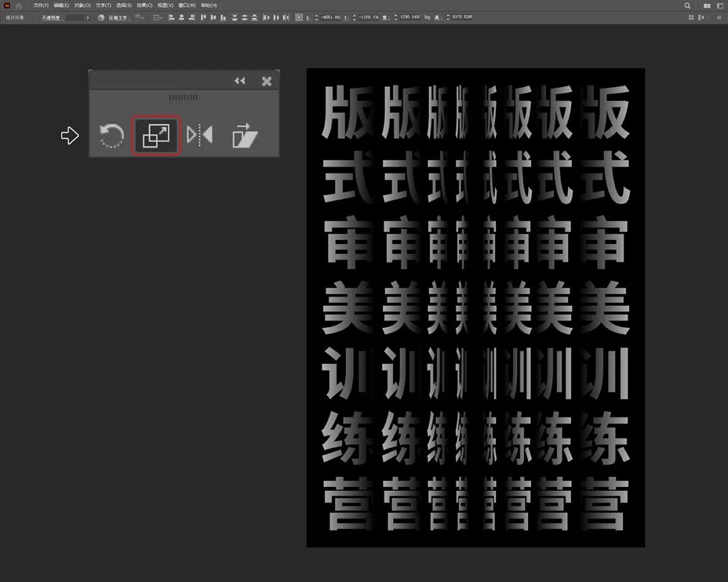
Task: Click the 不透明度 opacity label
Action: (52, 17)
